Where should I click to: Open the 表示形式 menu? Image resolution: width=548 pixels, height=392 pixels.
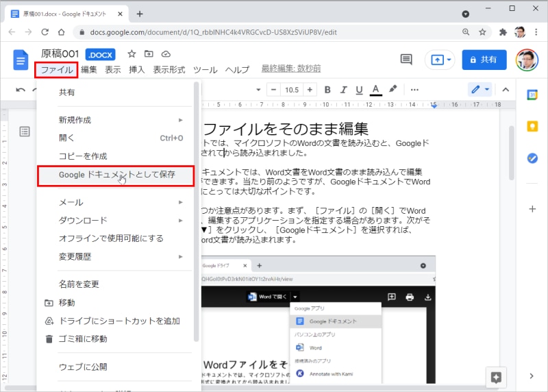[169, 70]
